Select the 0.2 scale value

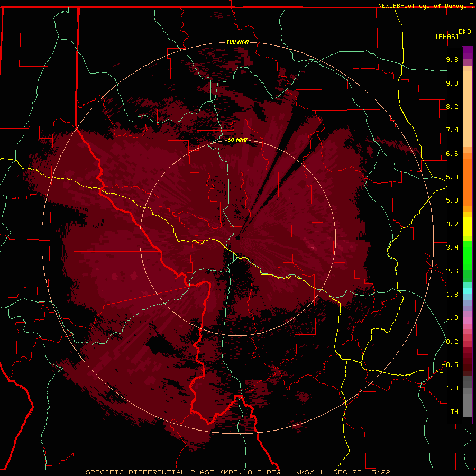coord(452,342)
